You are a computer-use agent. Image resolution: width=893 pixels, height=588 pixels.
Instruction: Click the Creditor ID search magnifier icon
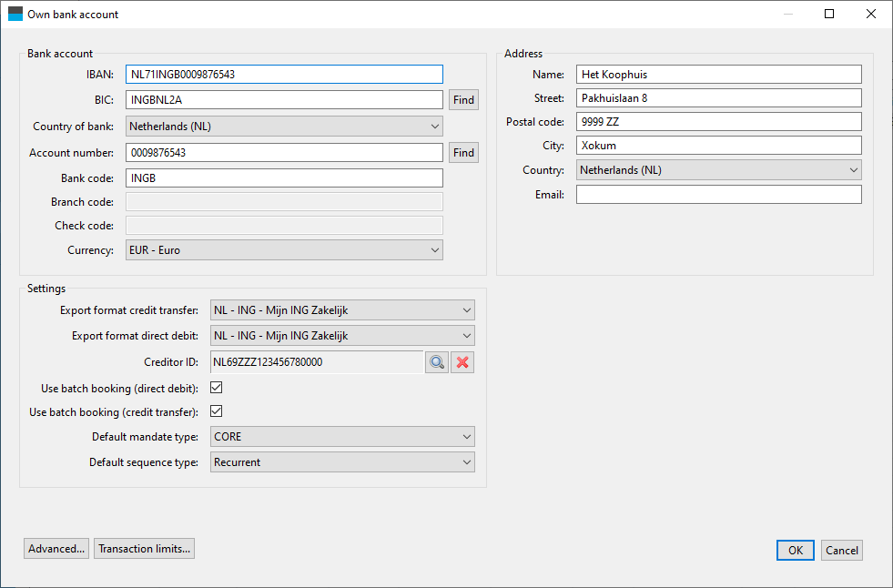pos(437,362)
